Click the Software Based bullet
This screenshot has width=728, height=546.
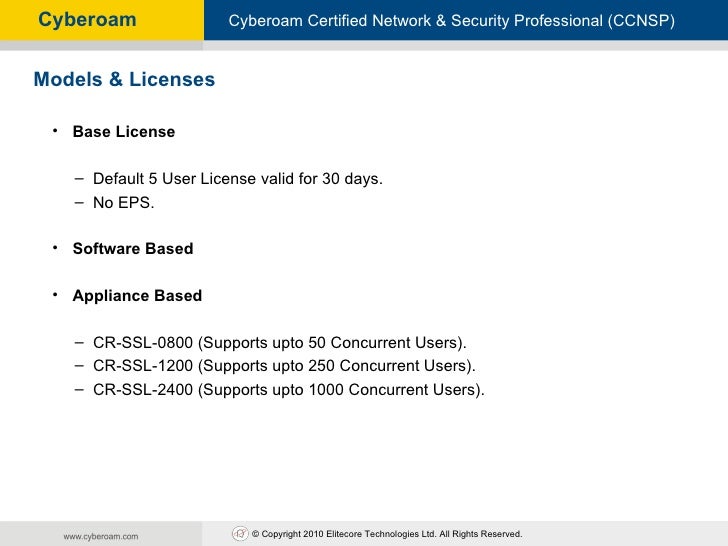(x=133, y=248)
